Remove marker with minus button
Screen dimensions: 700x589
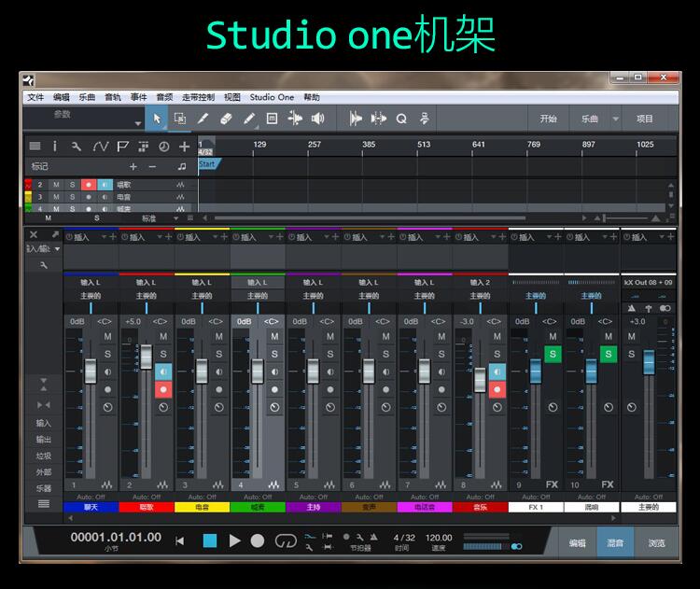152,166
